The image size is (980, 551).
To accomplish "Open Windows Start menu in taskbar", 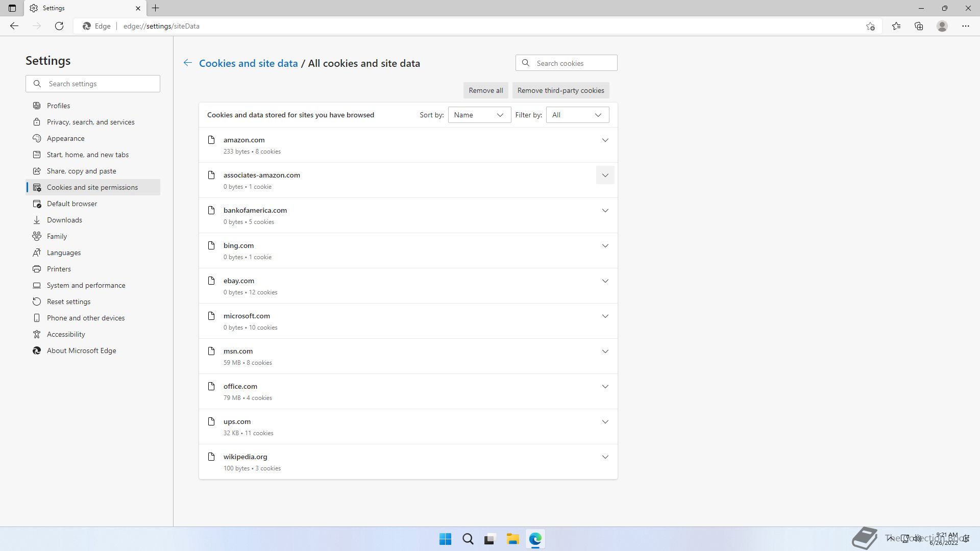I will tap(445, 539).
